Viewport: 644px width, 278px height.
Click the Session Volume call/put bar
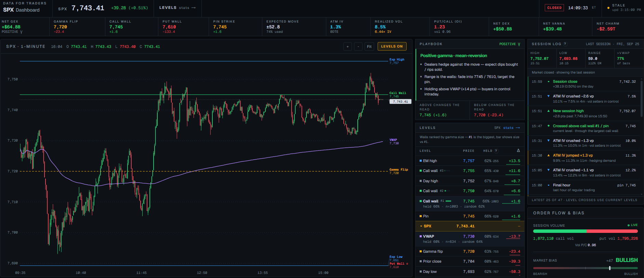coord(586,231)
